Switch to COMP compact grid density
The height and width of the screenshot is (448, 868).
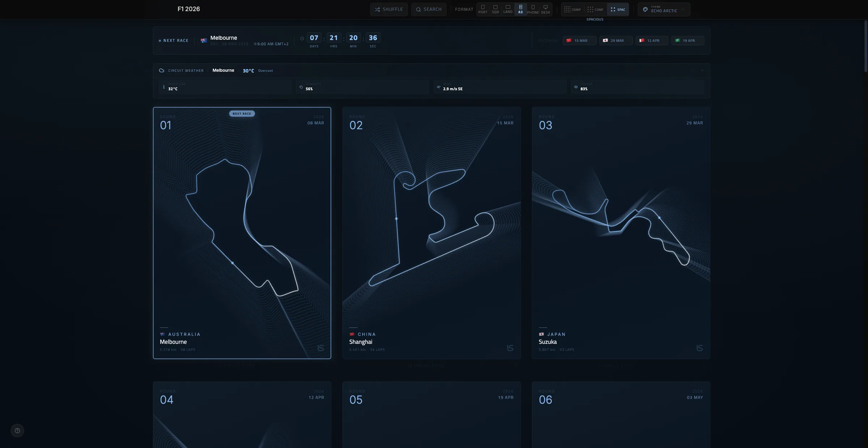573,9
